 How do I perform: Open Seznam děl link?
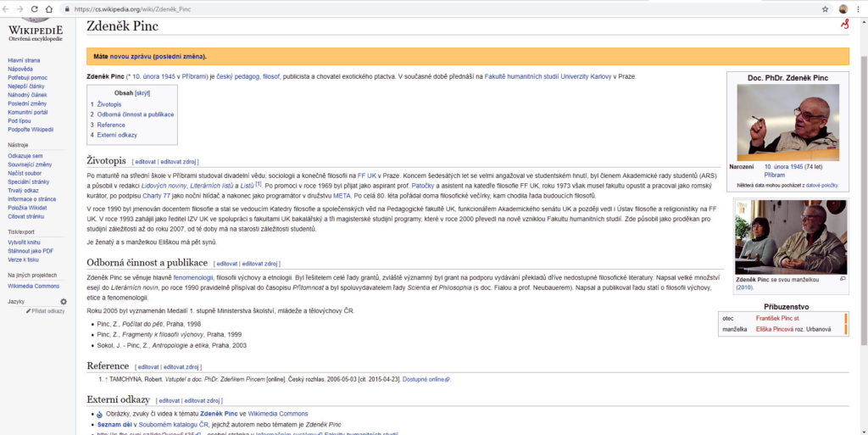(x=115, y=425)
